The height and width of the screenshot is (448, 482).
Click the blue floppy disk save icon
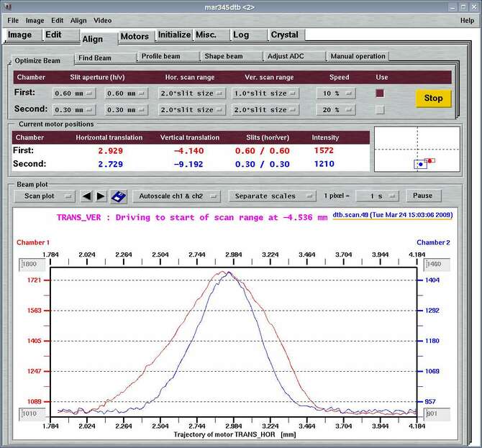[118, 196]
